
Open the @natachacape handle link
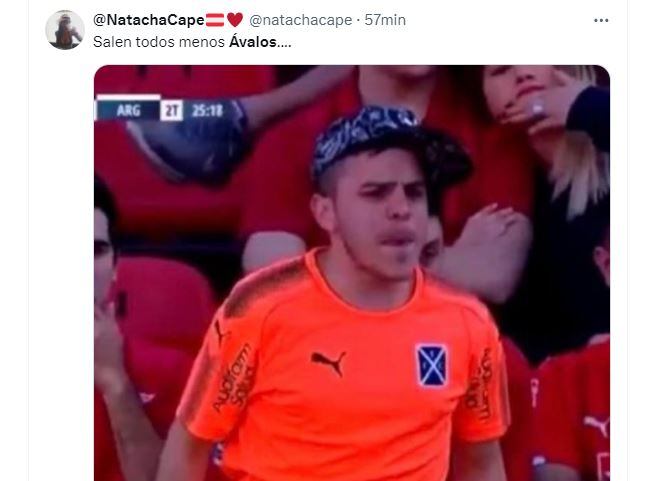click(301, 20)
